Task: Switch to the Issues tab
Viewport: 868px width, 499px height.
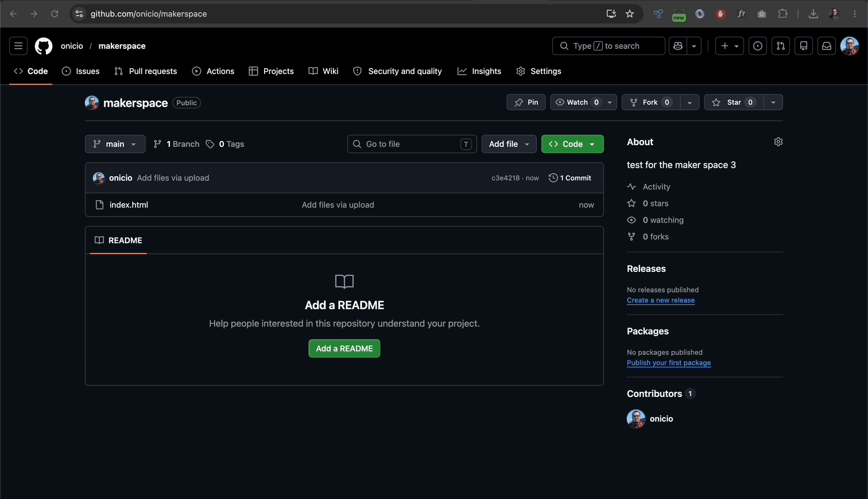Action: click(80, 71)
